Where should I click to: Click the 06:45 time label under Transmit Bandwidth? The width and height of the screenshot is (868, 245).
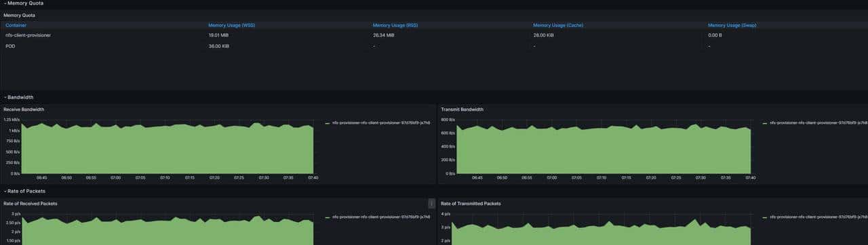[x=477, y=178]
